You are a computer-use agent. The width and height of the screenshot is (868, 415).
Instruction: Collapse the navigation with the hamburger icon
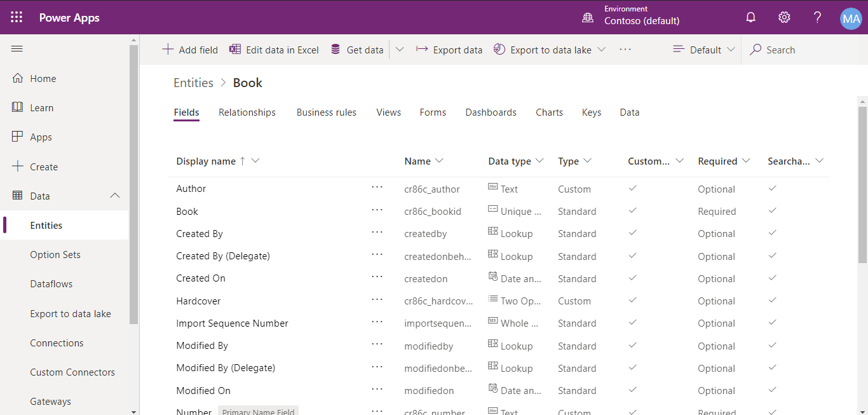pos(17,48)
